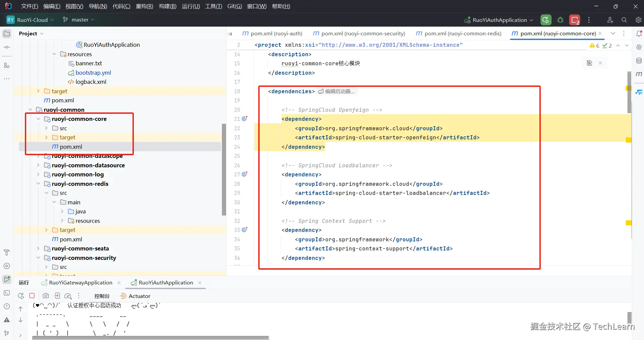
Task: Open the Project view mode dropdown
Action: (31, 34)
